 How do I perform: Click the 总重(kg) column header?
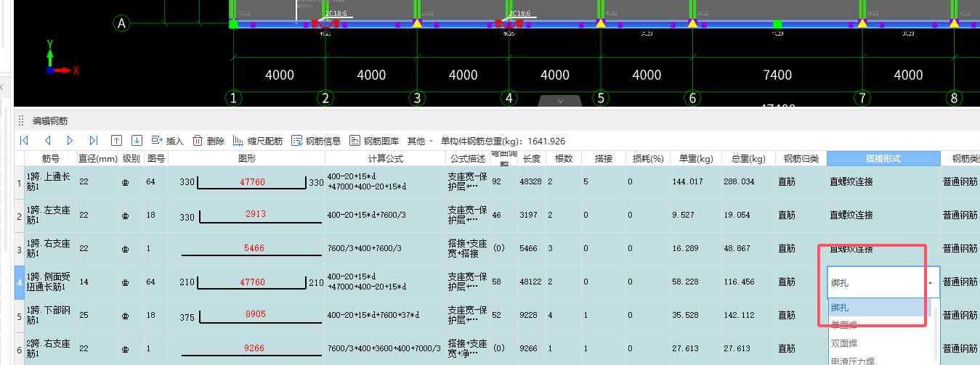[748, 158]
